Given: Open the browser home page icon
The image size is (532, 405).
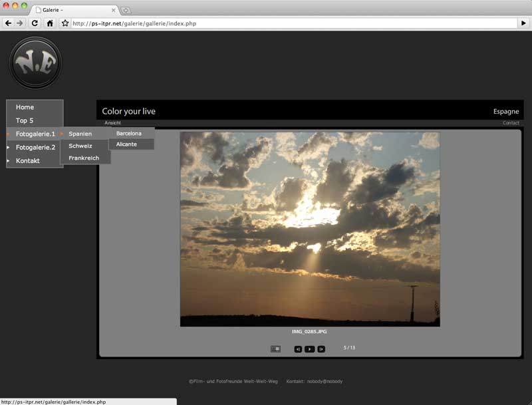Looking at the screenshot, I should pyautogui.click(x=50, y=23).
